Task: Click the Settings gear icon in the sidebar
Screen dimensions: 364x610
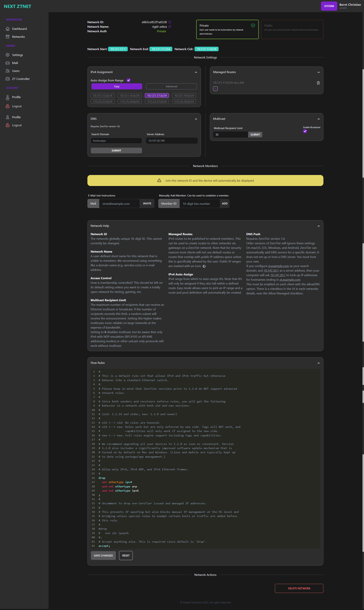Action: pos(8,55)
